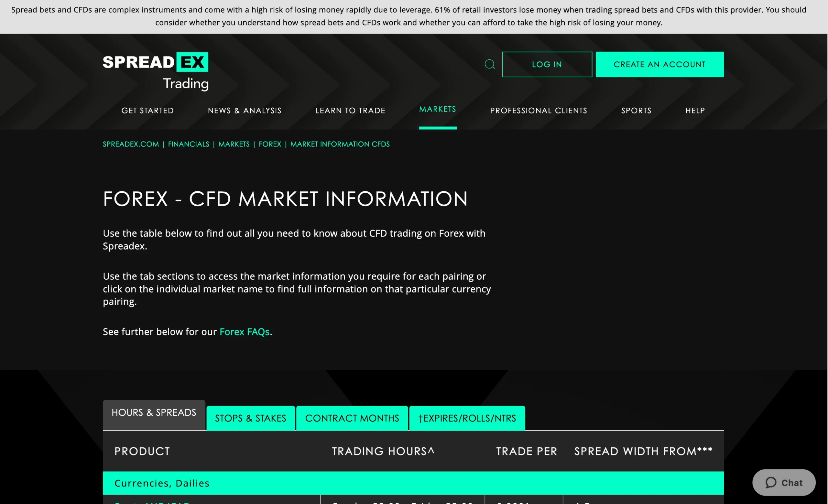The height and width of the screenshot is (504, 828).
Task: Select the MARKETS menu item
Action: [x=438, y=109]
